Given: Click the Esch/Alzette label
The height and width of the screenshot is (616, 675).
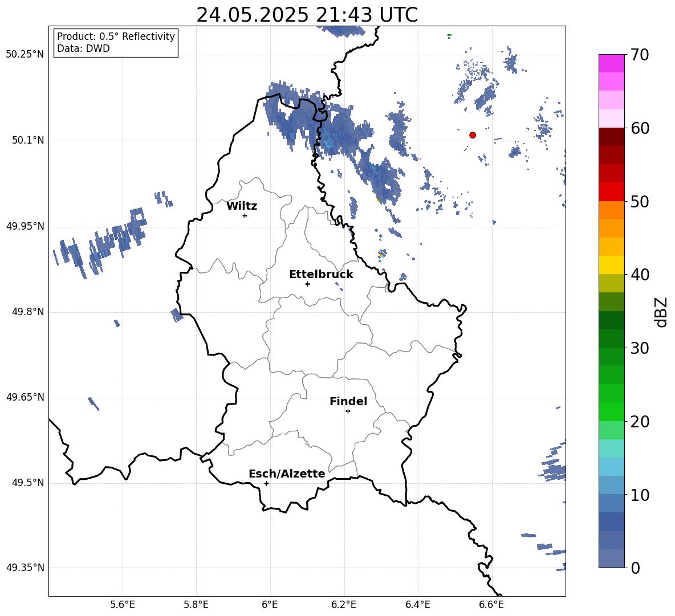Looking at the screenshot, I should pos(287,474).
